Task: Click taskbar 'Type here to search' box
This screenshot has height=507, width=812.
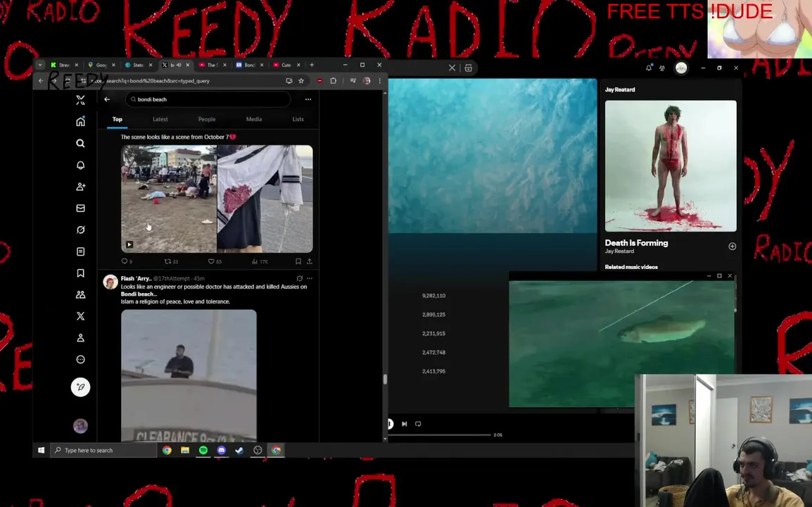Action: pos(103,450)
